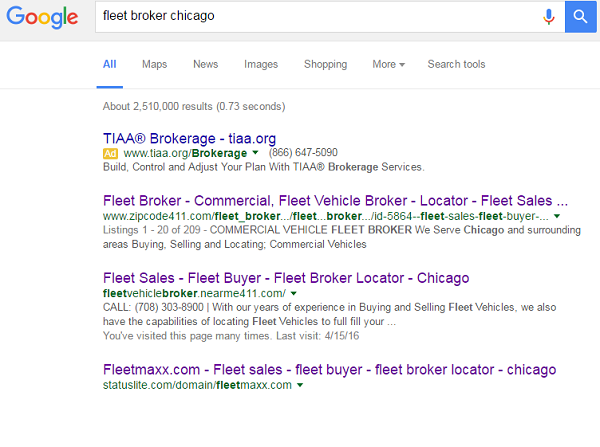The height and width of the screenshot is (447, 600).
Task: Select the All results tab
Action: pyautogui.click(x=109, y=64)
